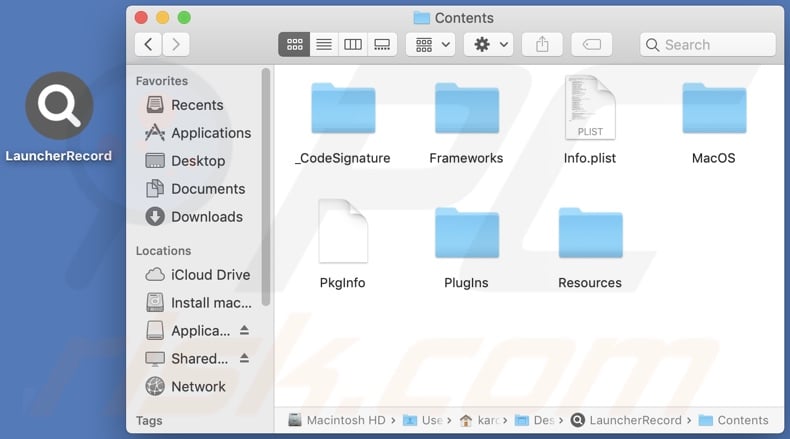Click Contents in the path bar
Image resolution: width=790 pixels, height=439 pixels.
coord(734,420)
